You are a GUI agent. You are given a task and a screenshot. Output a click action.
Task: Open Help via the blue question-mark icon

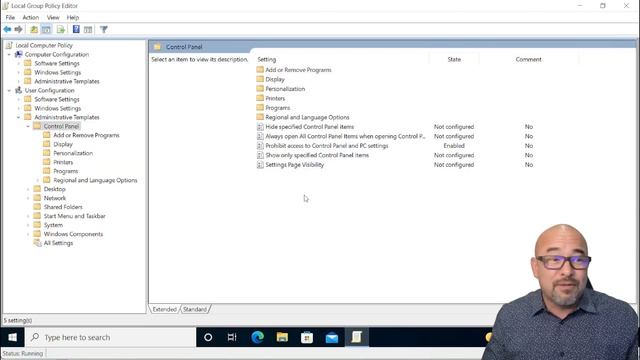coord(76,29)
